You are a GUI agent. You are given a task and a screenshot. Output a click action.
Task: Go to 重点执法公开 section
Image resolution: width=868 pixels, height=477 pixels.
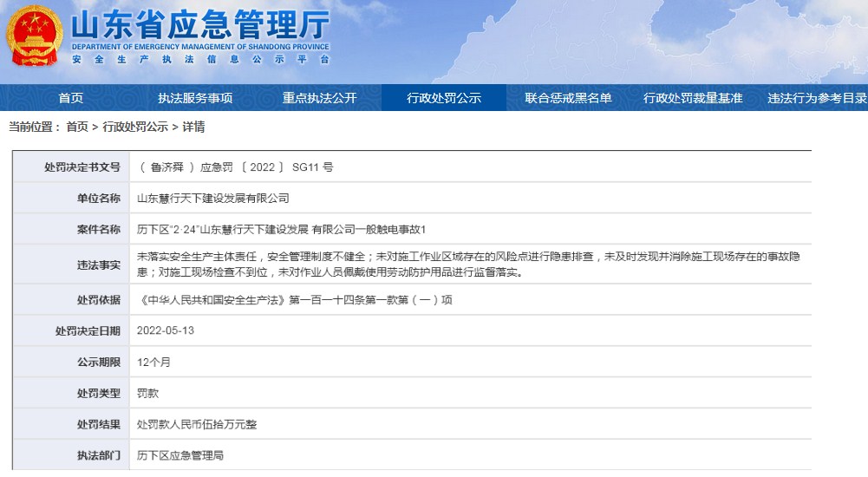click(319, 98)
